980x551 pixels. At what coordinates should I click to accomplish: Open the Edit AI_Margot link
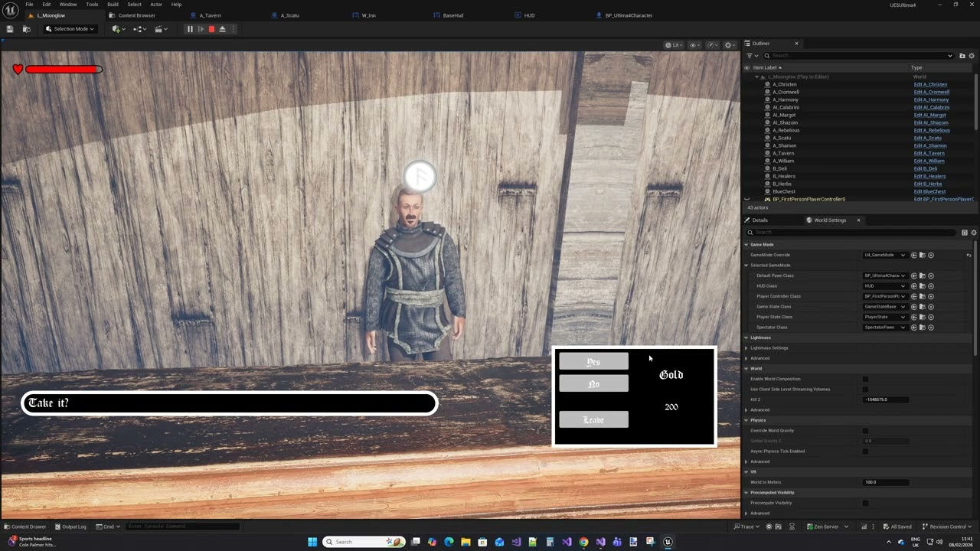tap(929, 115)
